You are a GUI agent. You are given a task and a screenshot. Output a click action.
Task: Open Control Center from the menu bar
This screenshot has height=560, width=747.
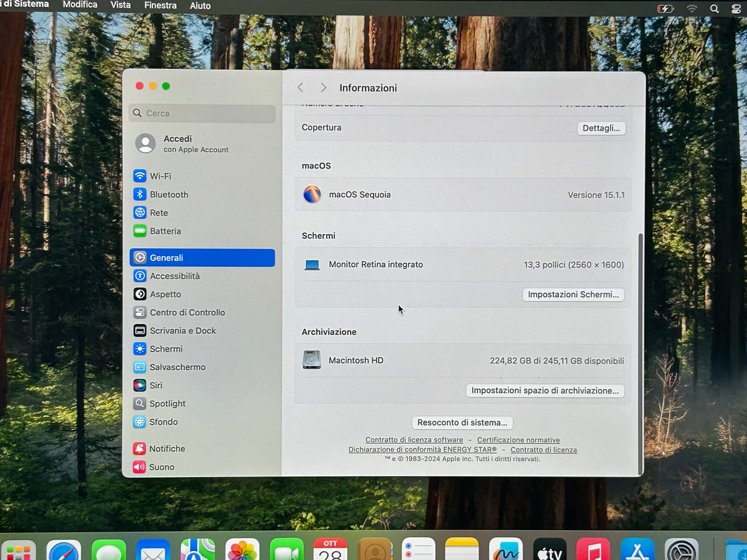point(736,9)
